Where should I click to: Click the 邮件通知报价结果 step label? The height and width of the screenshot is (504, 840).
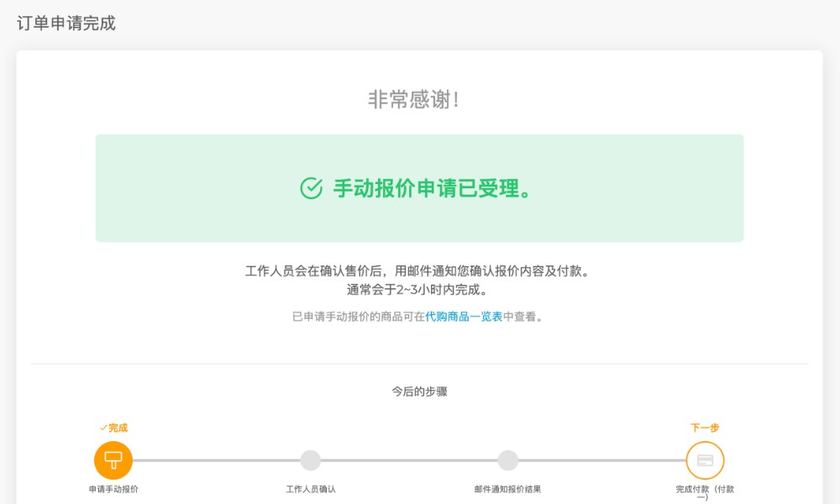507,489
